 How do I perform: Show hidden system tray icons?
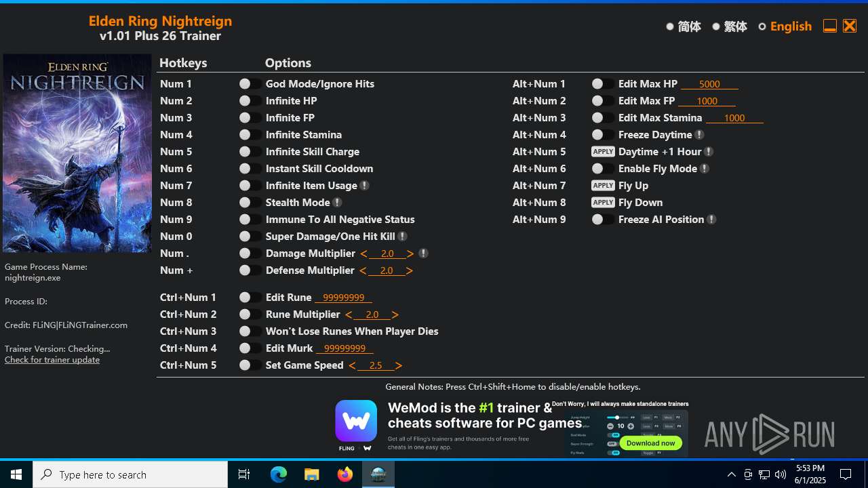(731, 474)
